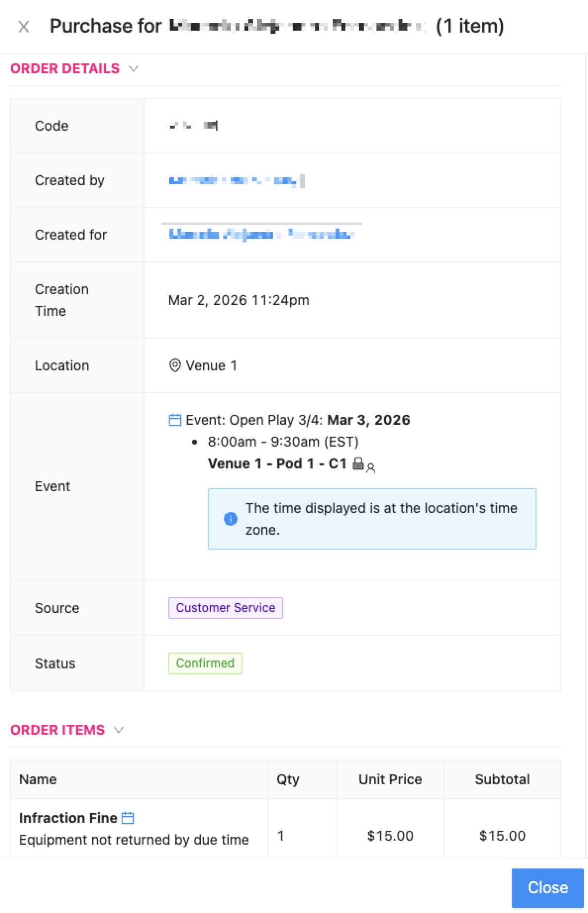
Task: Open the blurred Created for customer link
Action: pyautogui.click(x=261, y=235)
